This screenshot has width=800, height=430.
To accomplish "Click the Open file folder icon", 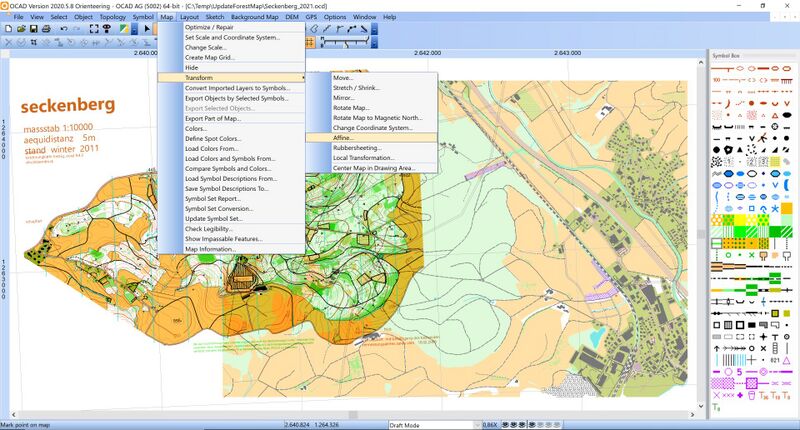I will (21, 29).
